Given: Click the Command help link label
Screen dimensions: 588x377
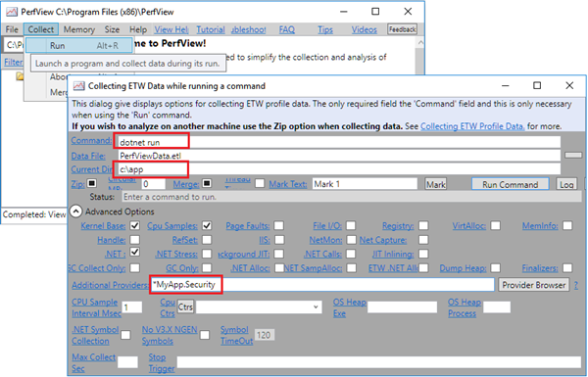Looking at the screenshot, I should click(91, 141).
